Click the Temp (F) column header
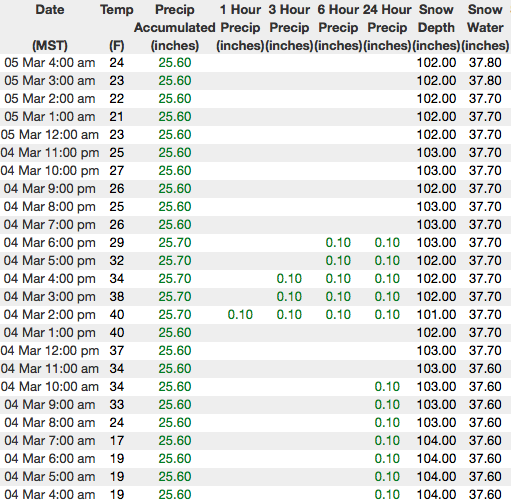Screen dimensions: 511x504 click(117, 27)
